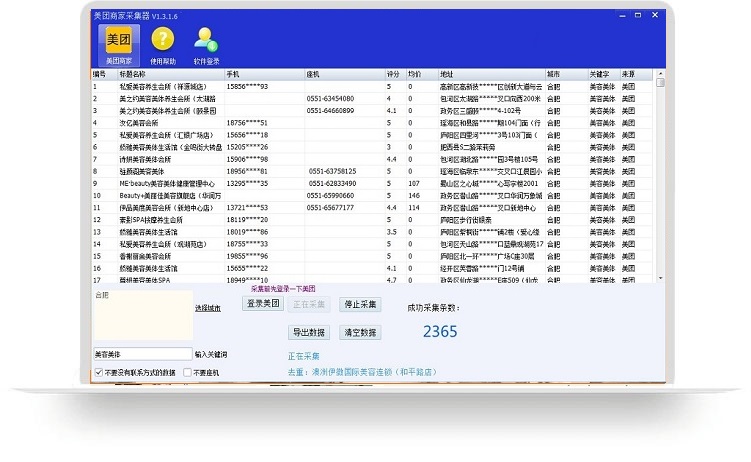Open the 选择城市 link

208,308
